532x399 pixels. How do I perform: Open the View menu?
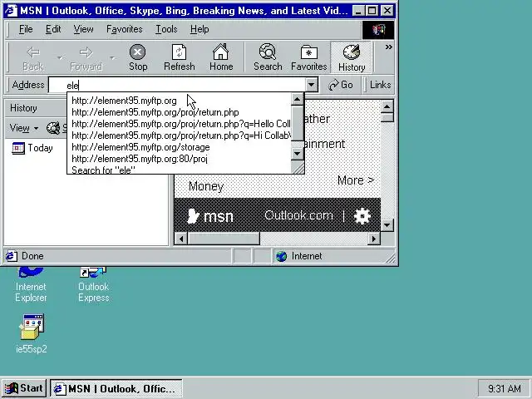[83, 30]
